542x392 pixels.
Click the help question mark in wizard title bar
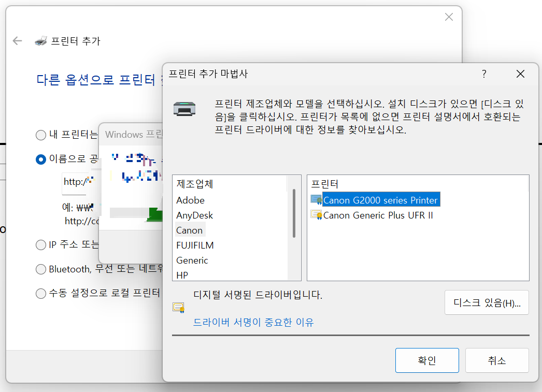point(484,74)
